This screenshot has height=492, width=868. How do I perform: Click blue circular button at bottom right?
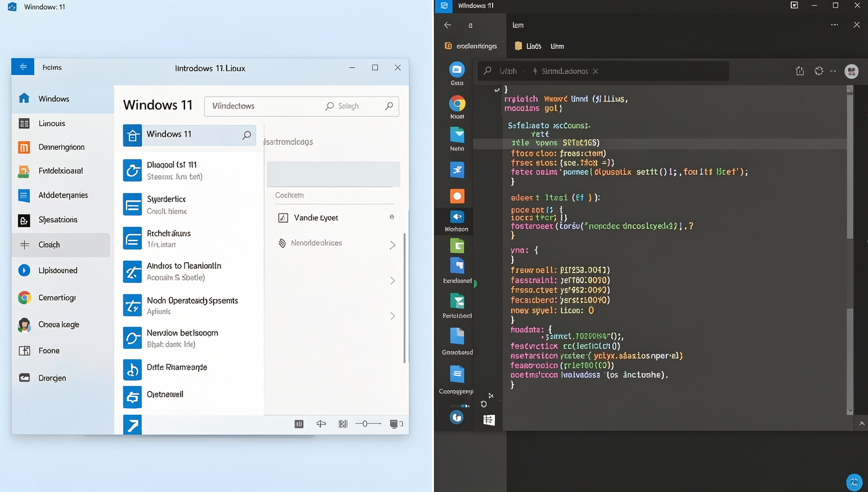[854, 482]
